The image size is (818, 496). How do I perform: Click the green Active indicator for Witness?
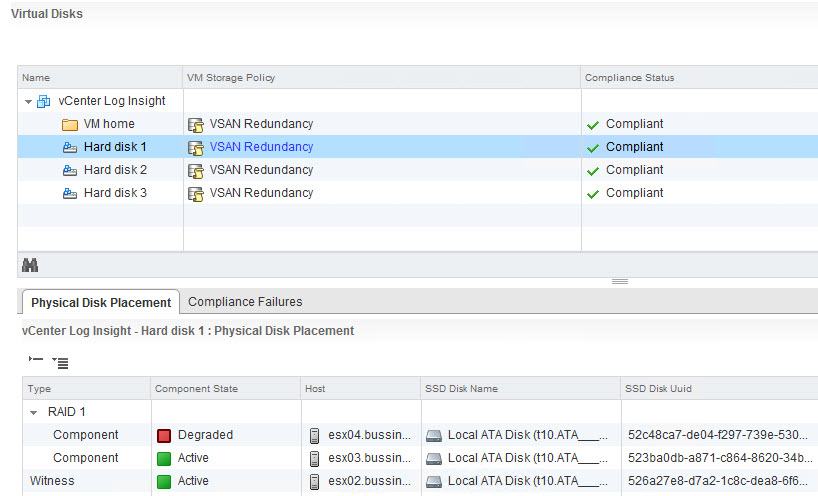164,481
